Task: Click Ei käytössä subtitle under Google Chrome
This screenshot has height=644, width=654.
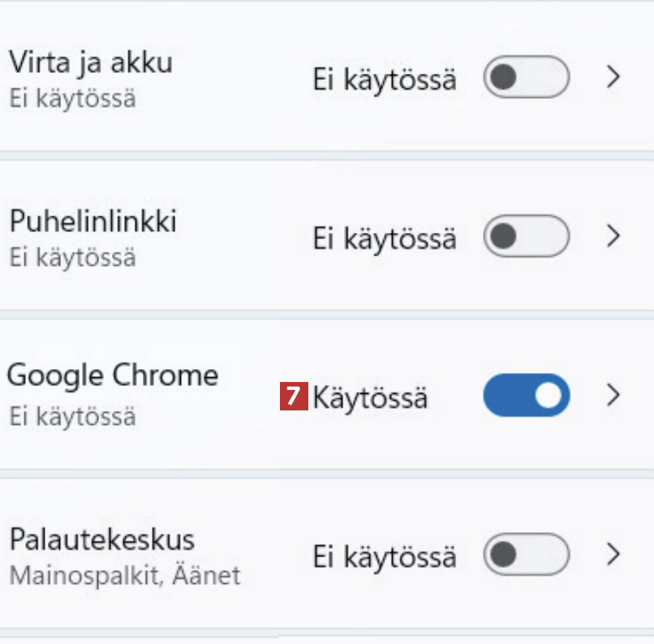Action: click(72, 416)
